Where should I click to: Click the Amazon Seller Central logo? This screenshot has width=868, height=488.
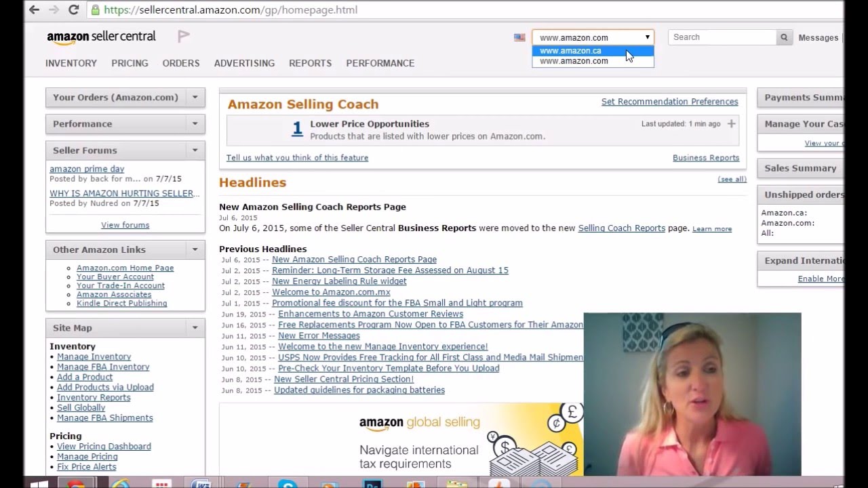pos(101,37)
